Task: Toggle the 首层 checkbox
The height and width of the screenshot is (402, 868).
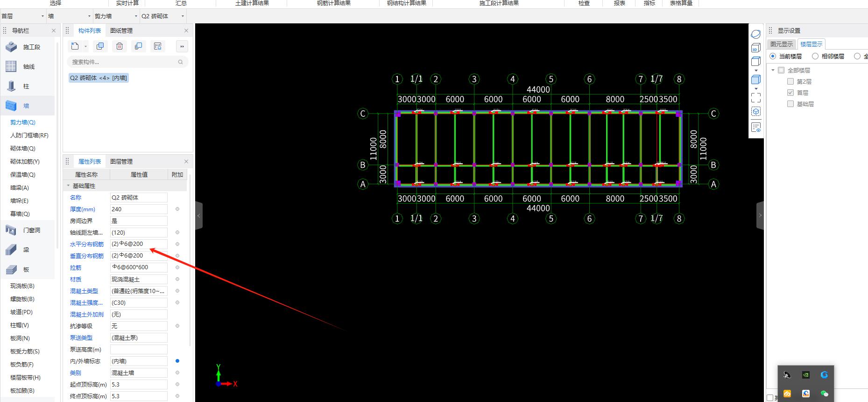Action: [x=790, y=93]
